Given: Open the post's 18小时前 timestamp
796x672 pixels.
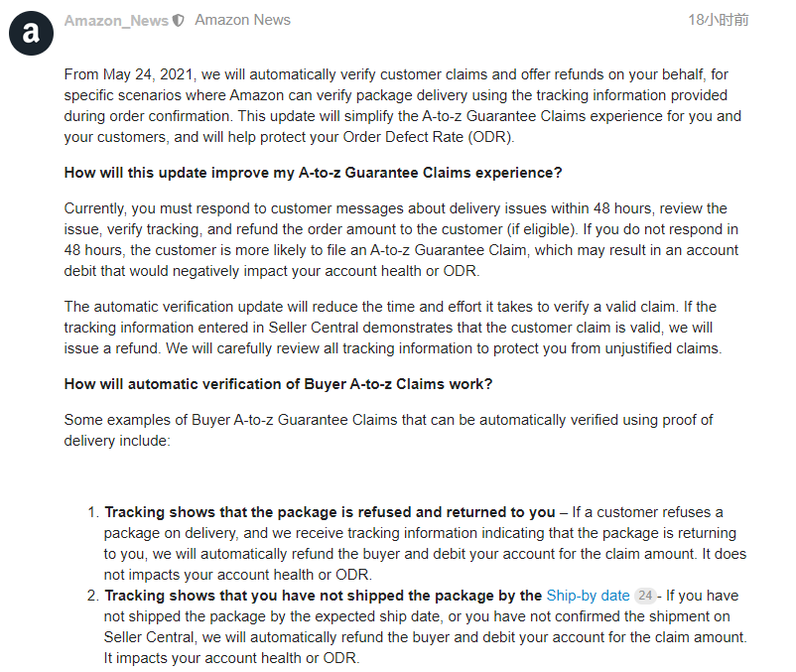Looking at the screenshot, I should coord(719,20).
